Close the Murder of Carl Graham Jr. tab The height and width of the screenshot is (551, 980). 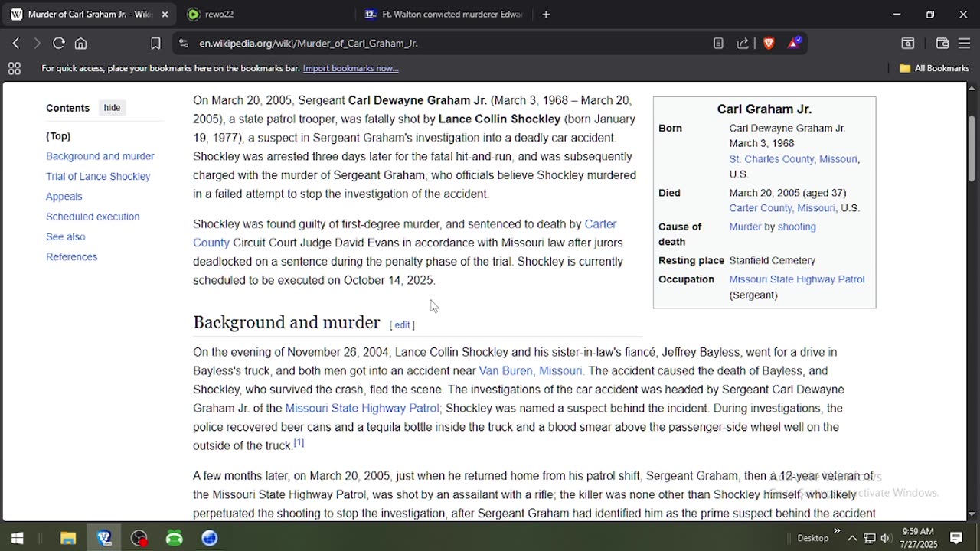pyautogui.click(x=165, y=15)
